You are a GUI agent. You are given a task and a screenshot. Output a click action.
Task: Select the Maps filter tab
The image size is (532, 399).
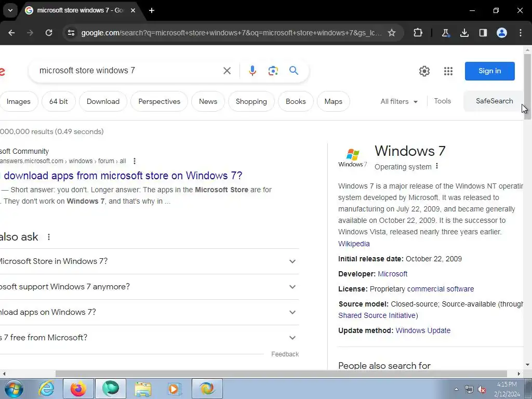click(x=333, y=101)
